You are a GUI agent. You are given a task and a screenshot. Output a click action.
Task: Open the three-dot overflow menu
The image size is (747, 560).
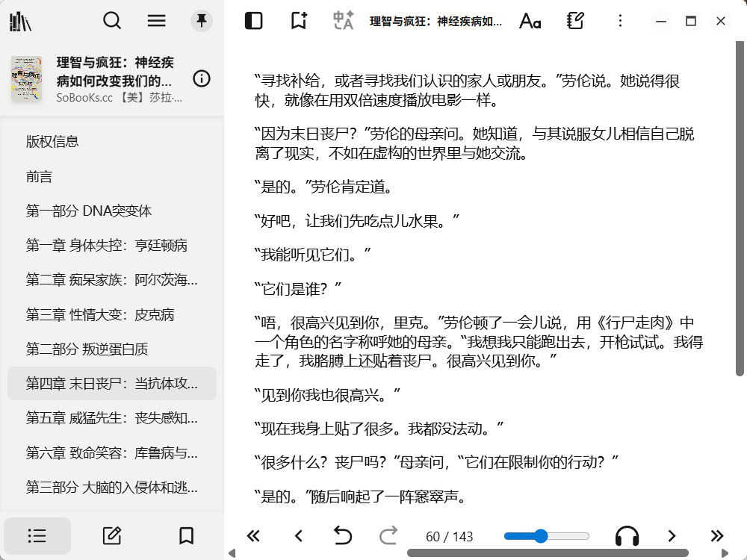click(x=621, y=21)
